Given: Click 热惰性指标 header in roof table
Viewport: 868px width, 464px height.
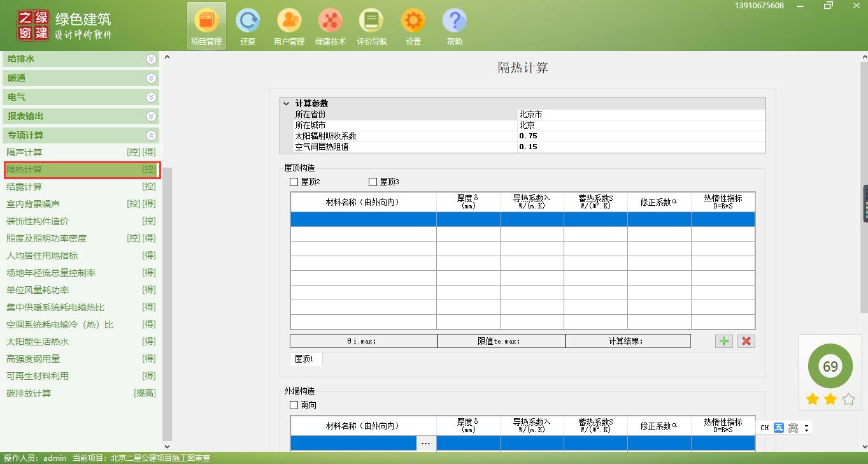Looking at the screenshot, I should click(723, 202).
